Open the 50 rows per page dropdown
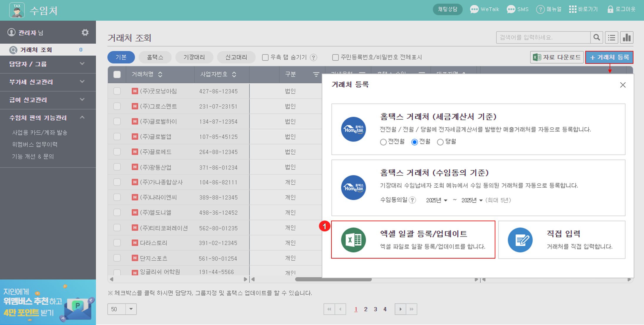 pos(131,309)
